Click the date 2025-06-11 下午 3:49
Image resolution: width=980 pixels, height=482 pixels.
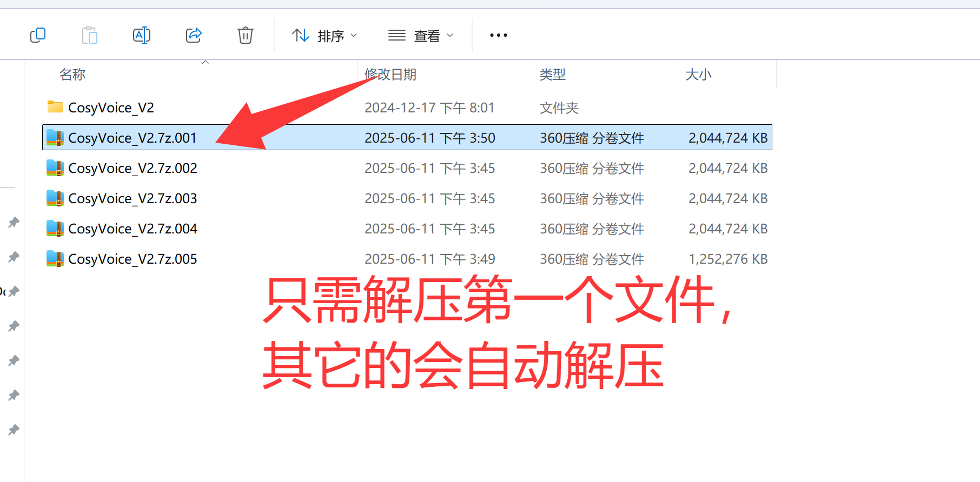(430, 259)
